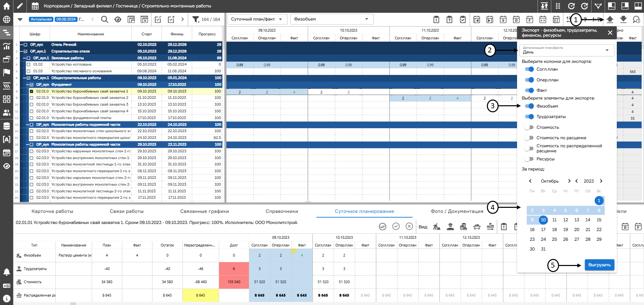Click the clipboard-with-checkmark icon in upper toolbar
Image resolution: width=644 pixels, height=305 pixels.
tap(463, 19)
